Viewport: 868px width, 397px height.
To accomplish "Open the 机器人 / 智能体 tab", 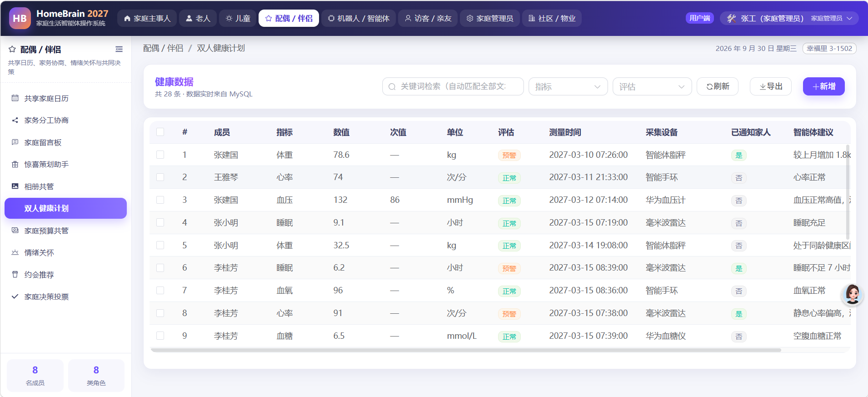I will pyautogui.click(x=359, y=18).
